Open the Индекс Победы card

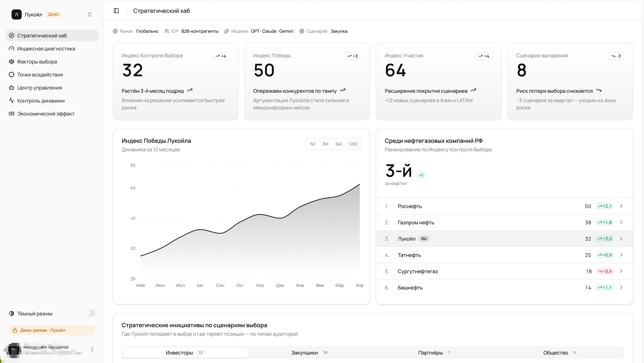[x=307, y=81]
